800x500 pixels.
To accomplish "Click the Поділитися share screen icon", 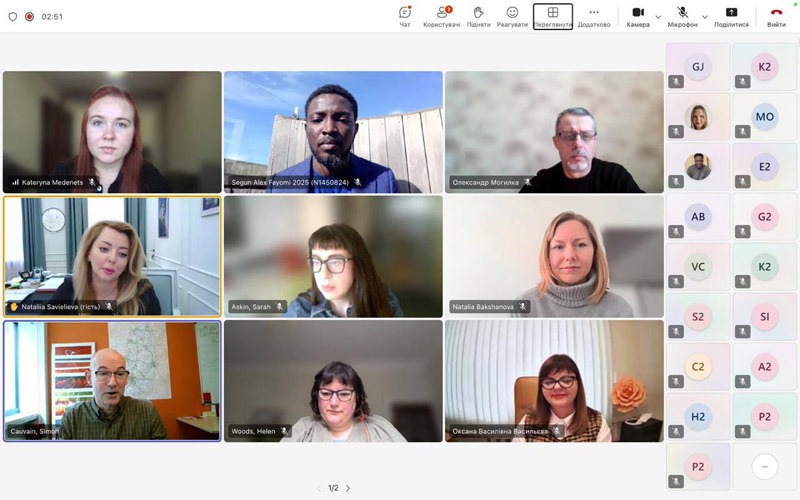I will pyautogui.click(x=731, y=16).
